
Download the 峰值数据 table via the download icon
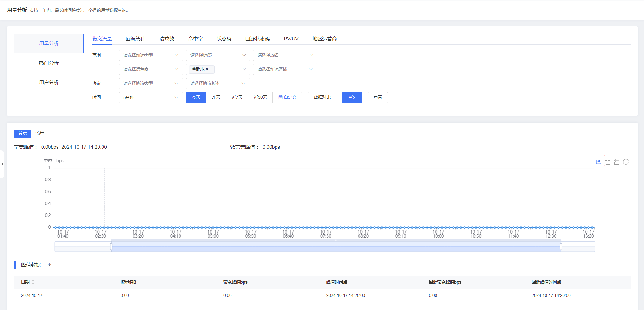(49, 265)
